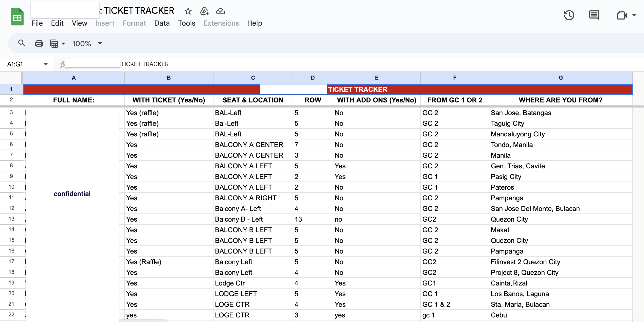Select row 22 header
Image resolution: width=644 pixels, height=322 pixels.
11,315
